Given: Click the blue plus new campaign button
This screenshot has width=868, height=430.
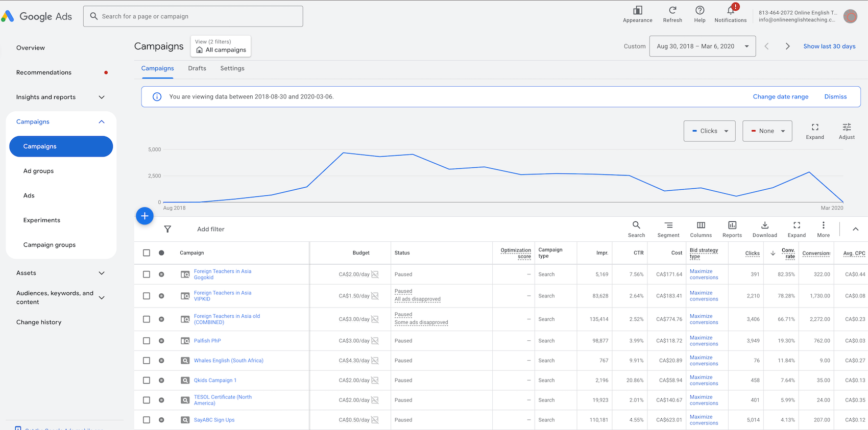Looking at the screenshot, I should [145, 216].
